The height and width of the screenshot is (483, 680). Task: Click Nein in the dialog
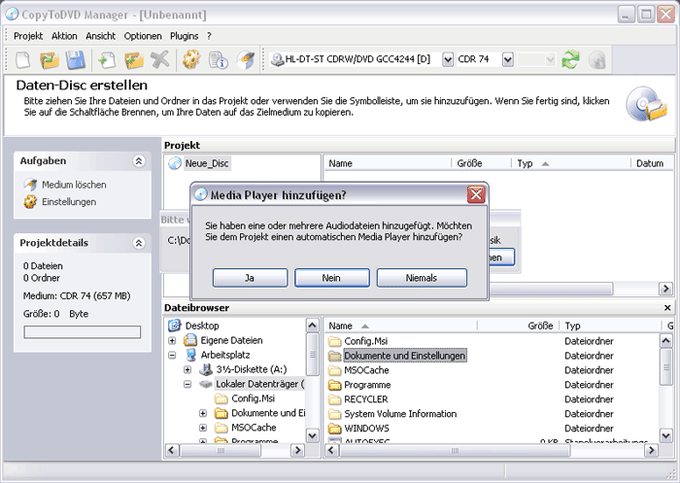332,278
